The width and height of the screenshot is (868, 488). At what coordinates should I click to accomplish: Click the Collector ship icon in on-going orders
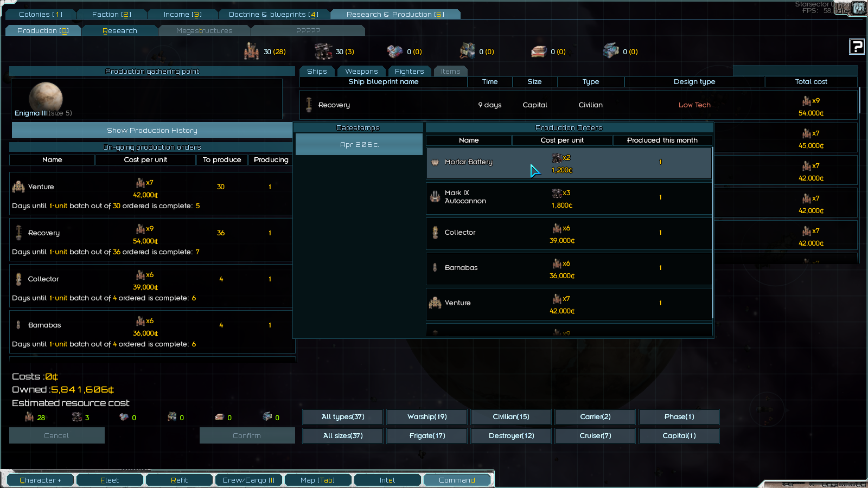point(18,279)
